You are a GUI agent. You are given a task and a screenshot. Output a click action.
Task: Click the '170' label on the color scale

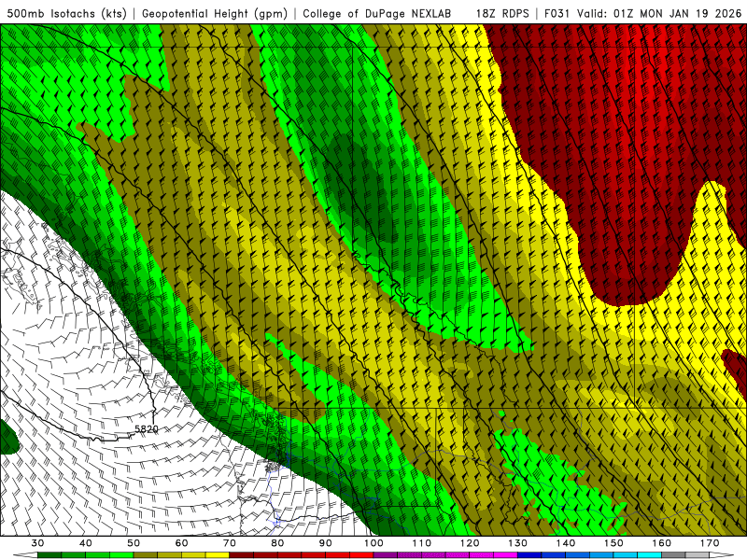point(710,543)
